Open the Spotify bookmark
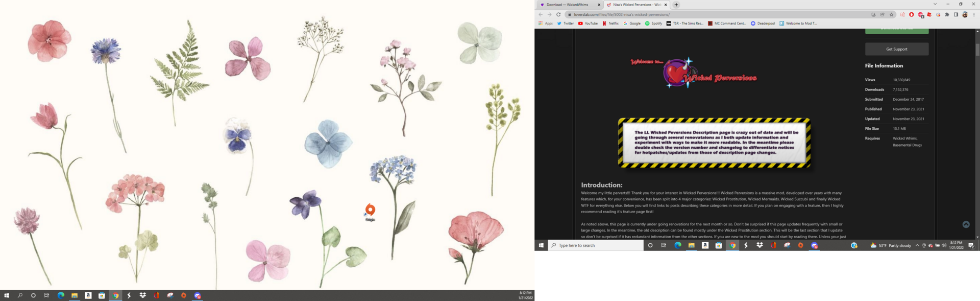This screenshot has width=980, height=301. [653, 23]
